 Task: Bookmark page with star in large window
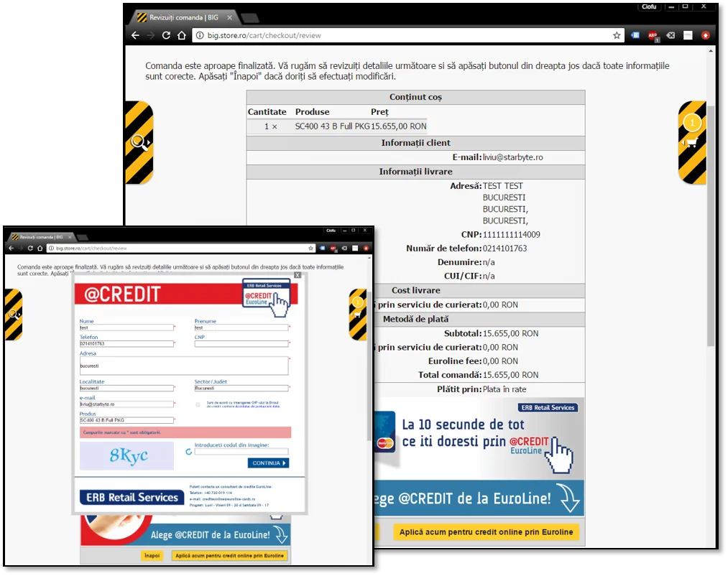pos(617,35)
